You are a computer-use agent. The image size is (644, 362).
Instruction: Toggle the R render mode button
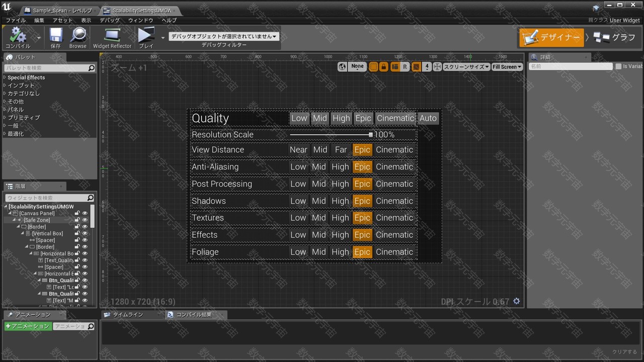[405, 66]
